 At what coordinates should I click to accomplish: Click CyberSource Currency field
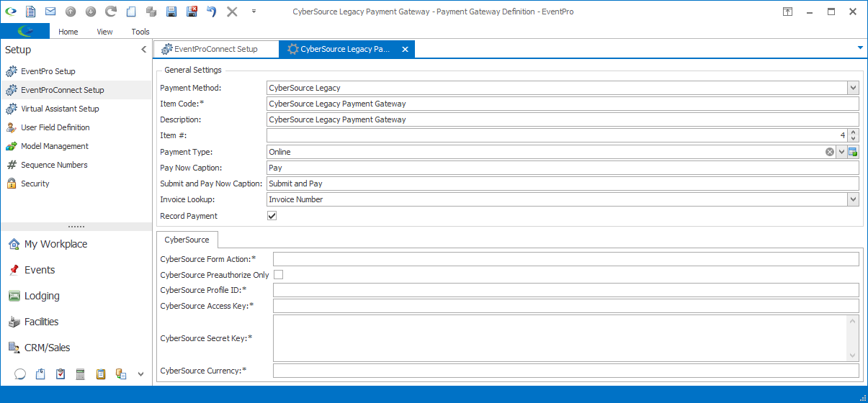pyautogui.click(x=566, y=371)
